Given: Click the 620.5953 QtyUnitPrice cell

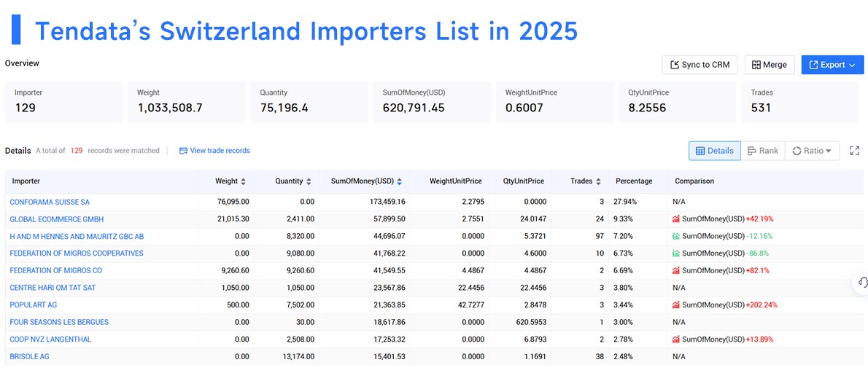Looking at the screenshot, I should click(x=532, y=321).
